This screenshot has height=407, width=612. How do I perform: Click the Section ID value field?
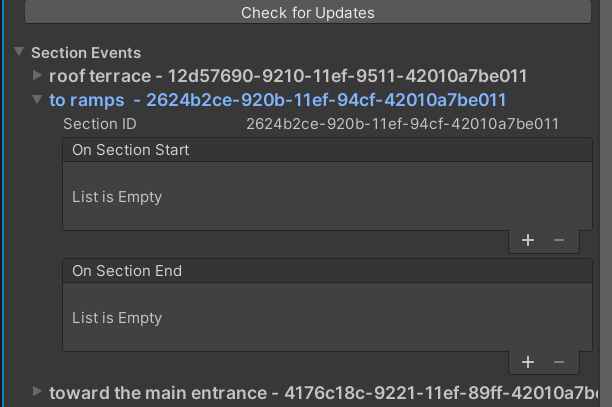402,124
